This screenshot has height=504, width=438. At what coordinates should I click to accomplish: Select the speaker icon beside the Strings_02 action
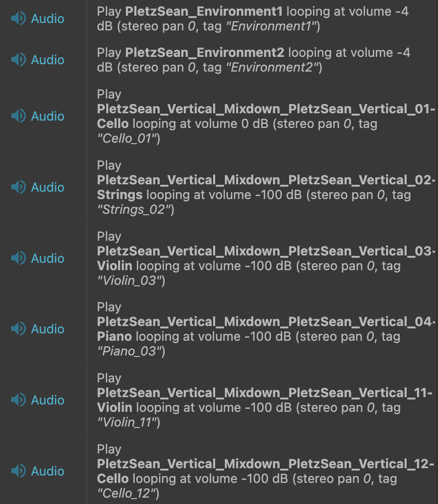tap(18, 187)
